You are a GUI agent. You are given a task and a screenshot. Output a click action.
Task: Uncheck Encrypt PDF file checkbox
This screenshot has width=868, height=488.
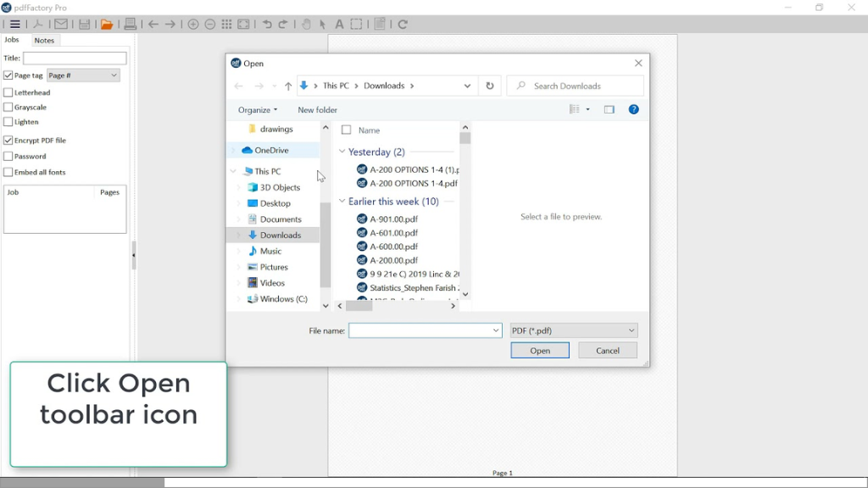[x=8, y=141]
